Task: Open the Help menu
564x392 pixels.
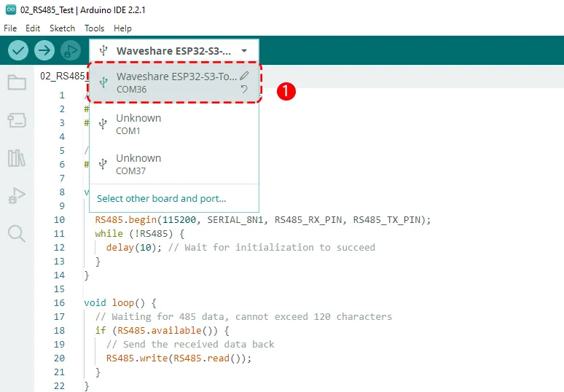Action: click(x=122, y=28)
